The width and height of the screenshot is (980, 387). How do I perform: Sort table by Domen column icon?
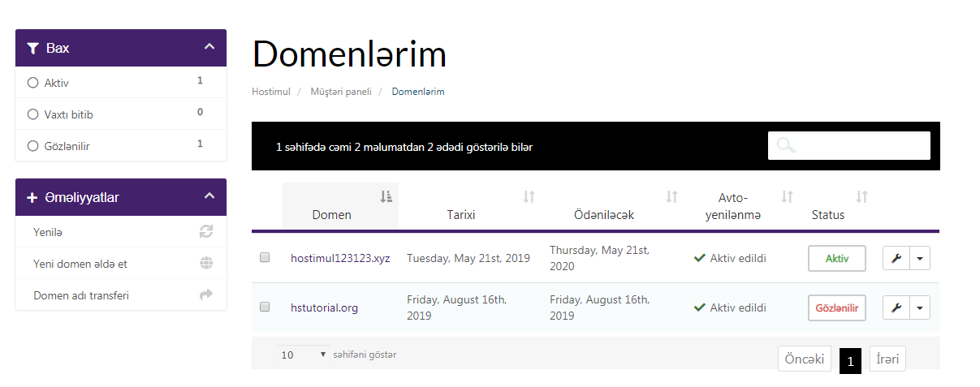click(386, 196)
